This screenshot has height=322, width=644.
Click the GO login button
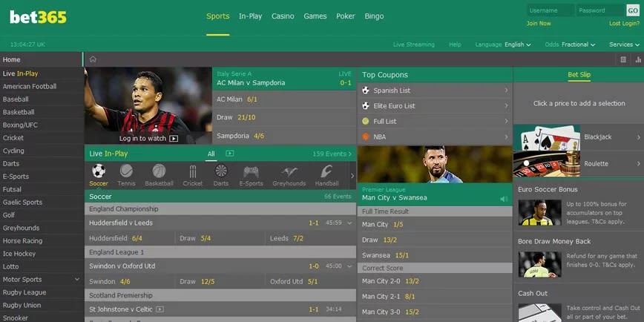click(633, 10)
